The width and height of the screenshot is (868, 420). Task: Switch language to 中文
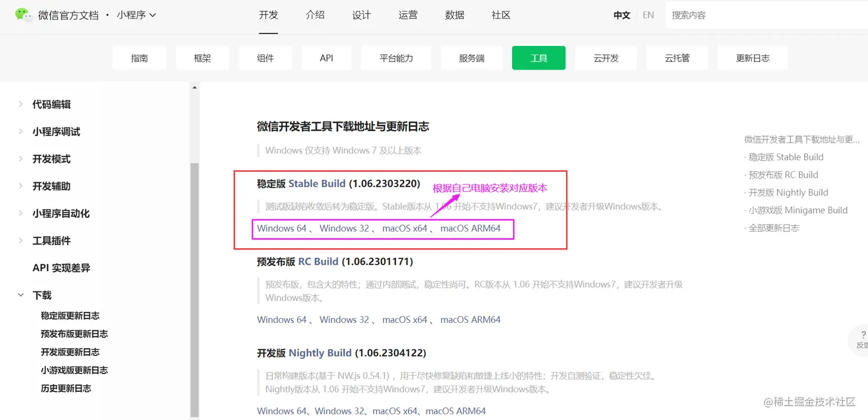(622, 16)
